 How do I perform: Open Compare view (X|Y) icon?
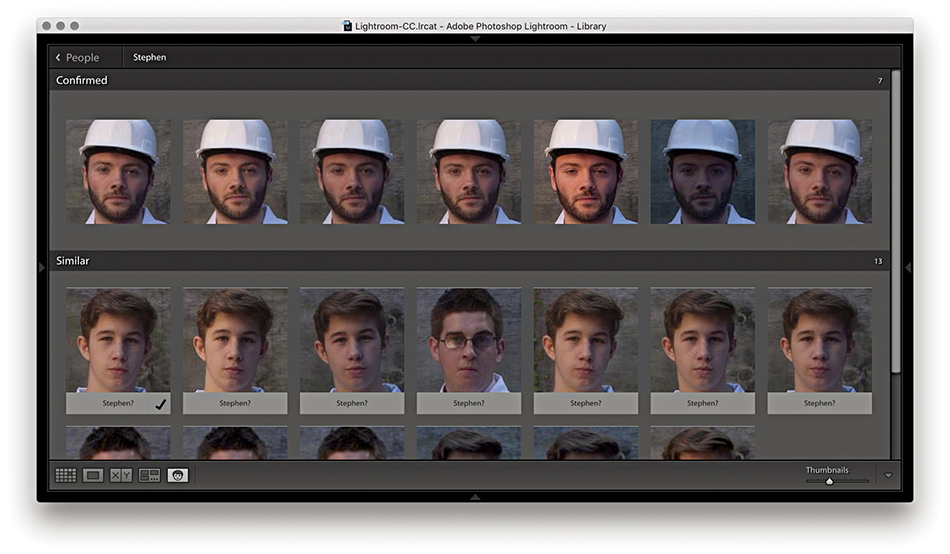coord(121,476)
